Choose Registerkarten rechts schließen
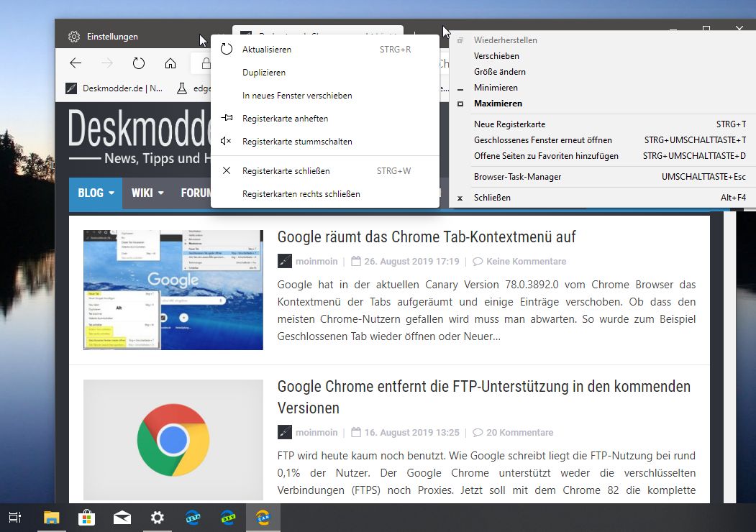 click(x=325, y=194)
